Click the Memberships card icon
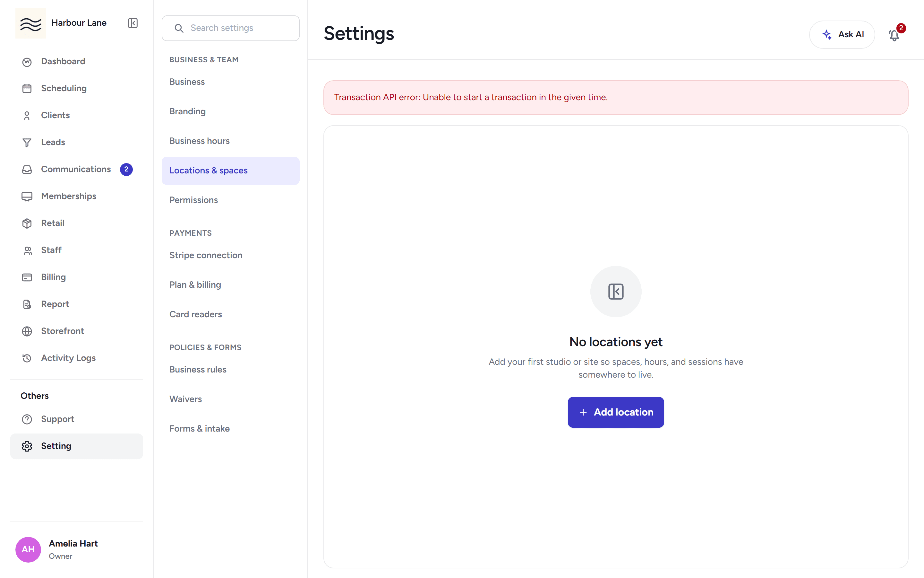Screen dimensions: 924x578 click(27, 197)
